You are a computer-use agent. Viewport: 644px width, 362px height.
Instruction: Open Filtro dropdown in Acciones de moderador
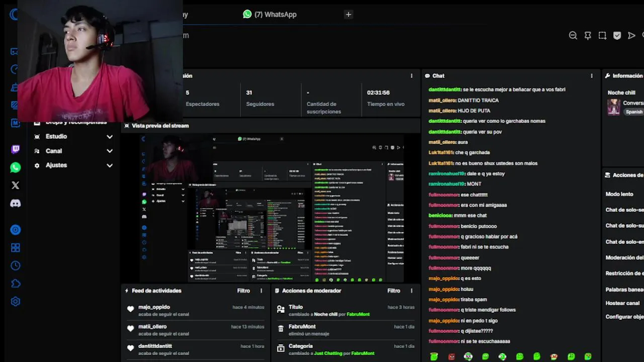[394, 291]
